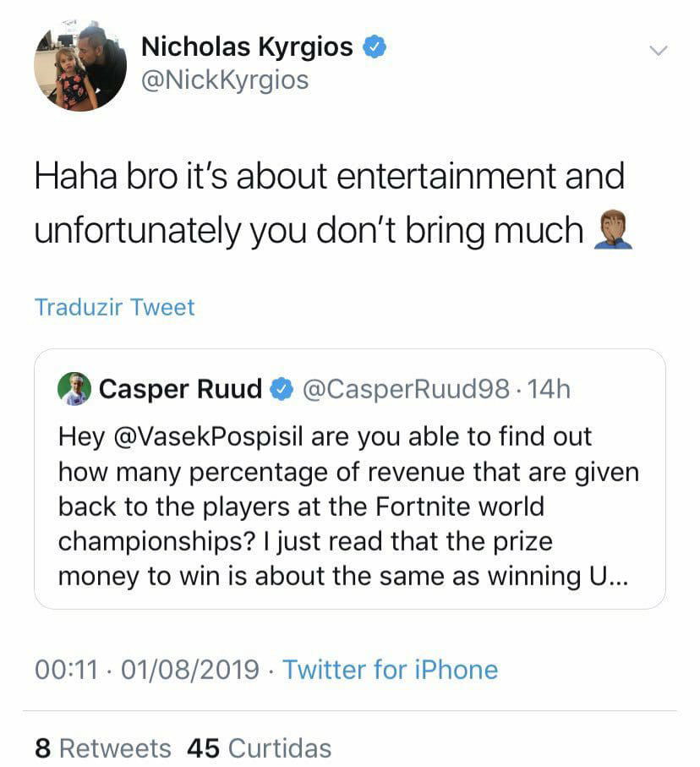Open the quoted tweet about Fortnite prize money
700x767 pixels.
pos(349,507)
